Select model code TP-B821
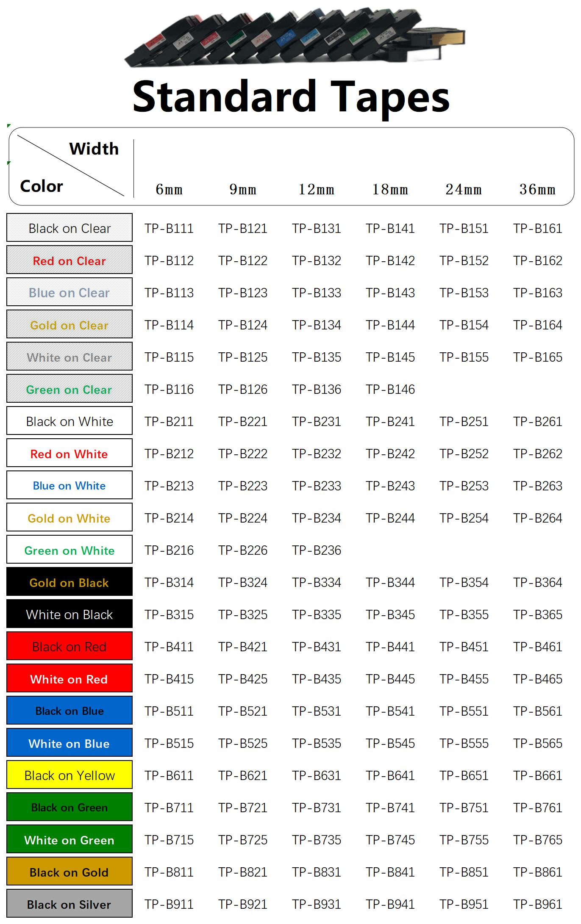Viewport: 581px width, 924px height. pyautogui.click(x=243, y=872)
